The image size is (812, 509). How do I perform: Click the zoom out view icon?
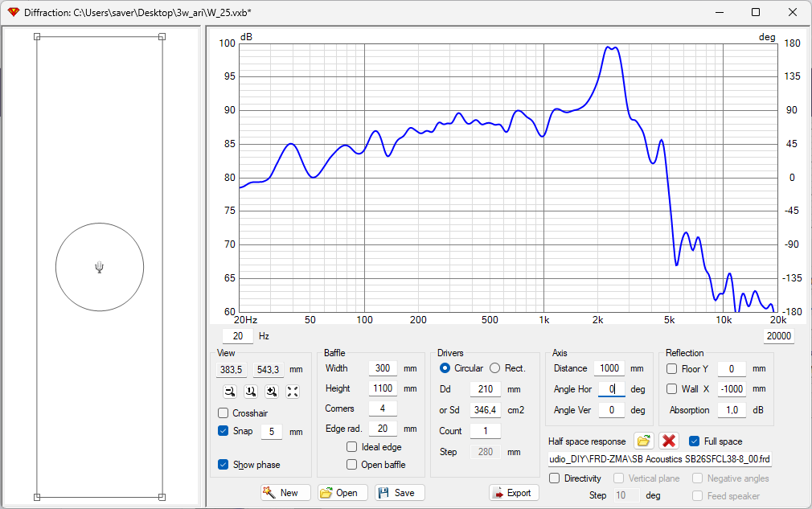pos(230,392)
